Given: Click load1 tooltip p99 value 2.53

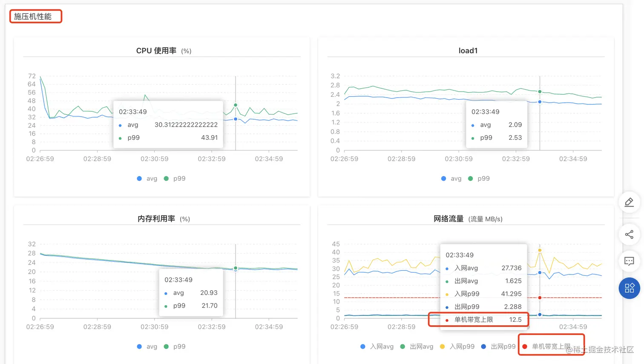Looking at the screenshot, I should (515, 138).
